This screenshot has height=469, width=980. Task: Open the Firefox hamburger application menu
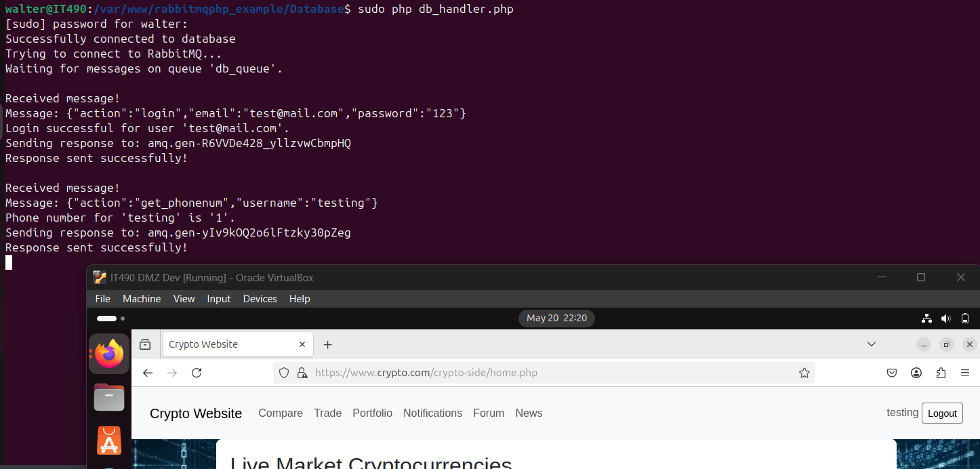(x=965, y=373)
